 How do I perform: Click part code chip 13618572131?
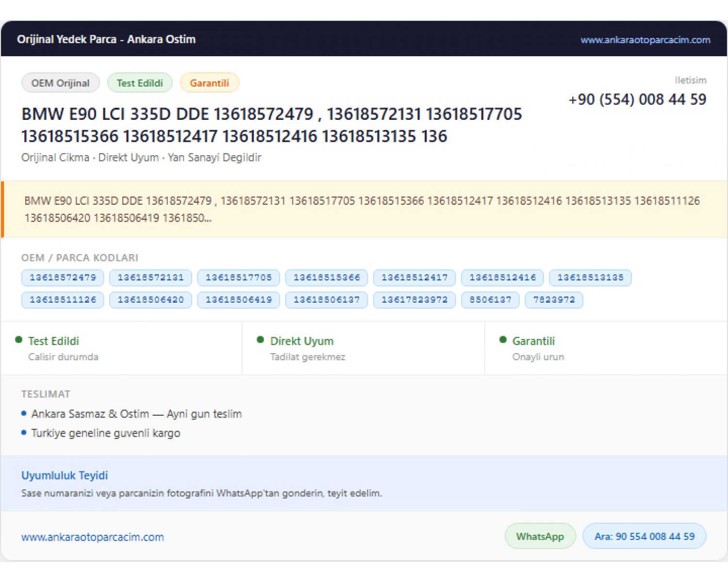coord(150,277)
